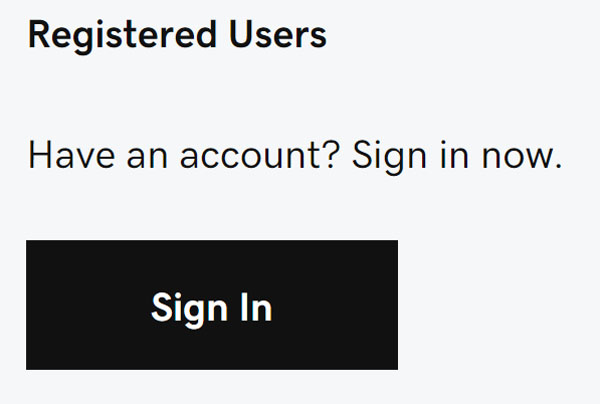Click the 'Have an account?' text
The image size is (600, 404).
pyautogui.click(x=184, y=155)
